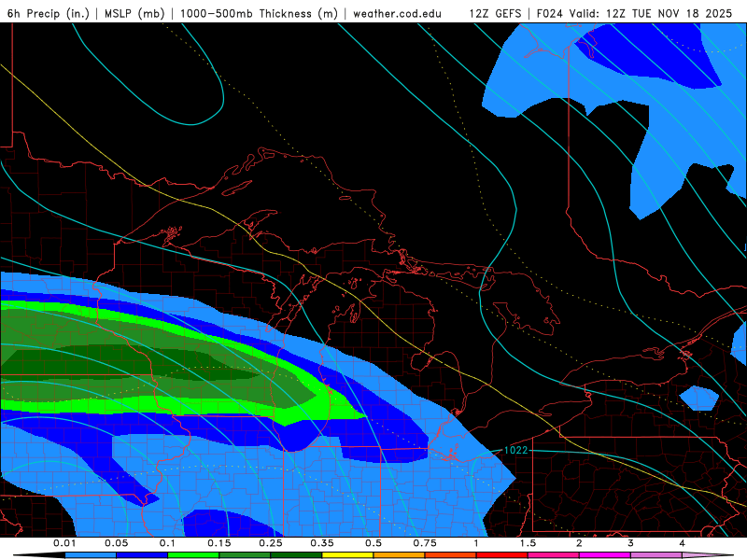Screen dimensions: 747x560
Task: Click the 1022 isobar label on the map
Action: tap(515, 450)
